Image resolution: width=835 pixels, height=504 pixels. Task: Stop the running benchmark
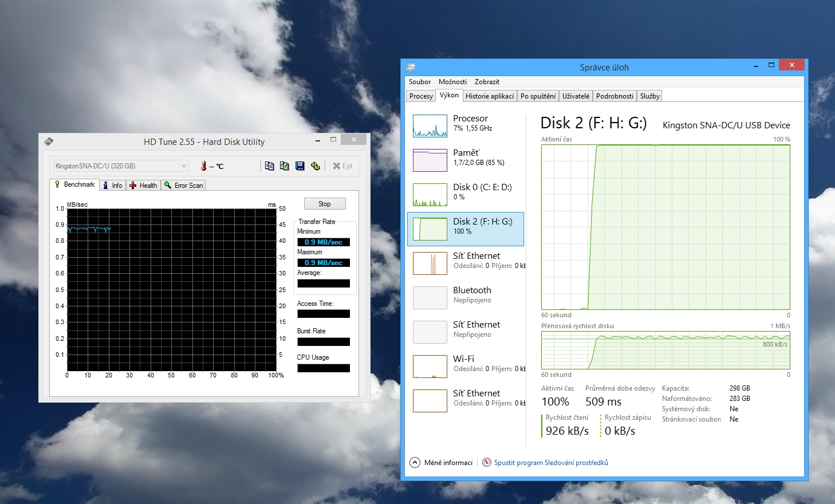click(324, 204)
